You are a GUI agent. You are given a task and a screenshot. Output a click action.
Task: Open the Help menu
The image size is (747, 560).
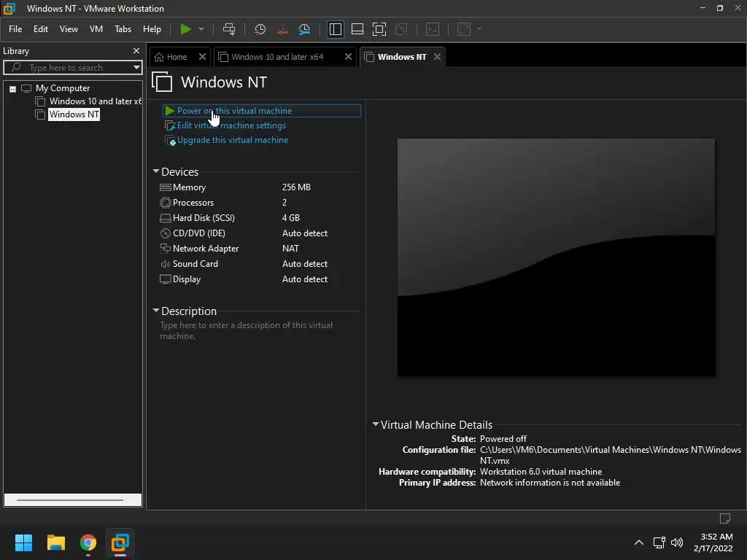point(152,29)
